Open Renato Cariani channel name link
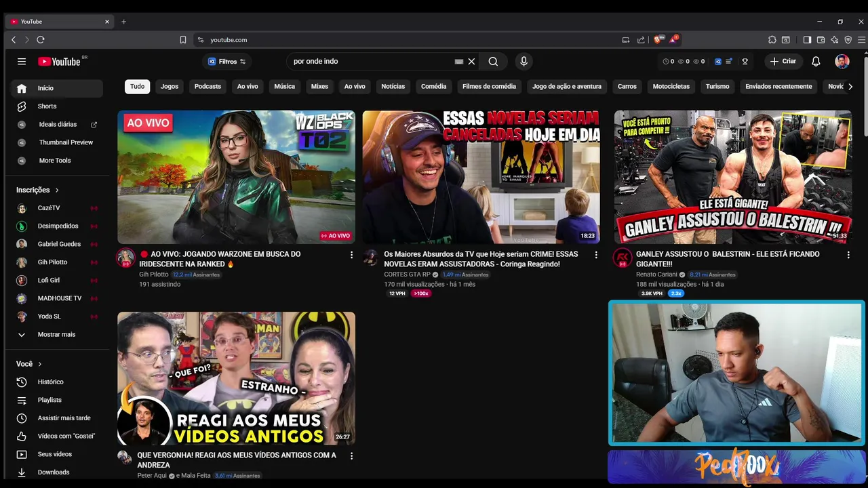868x488 pixels. coord(656,274)
